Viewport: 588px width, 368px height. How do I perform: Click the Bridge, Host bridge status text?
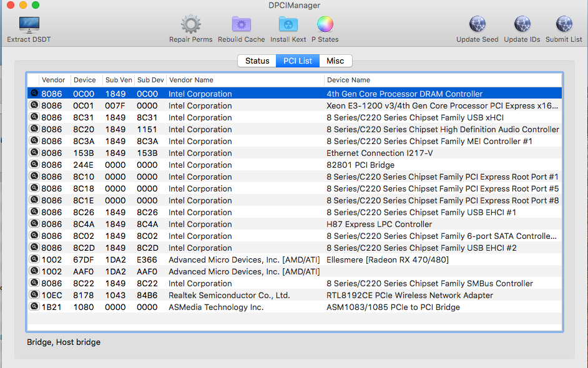click(x=64, y=342)
